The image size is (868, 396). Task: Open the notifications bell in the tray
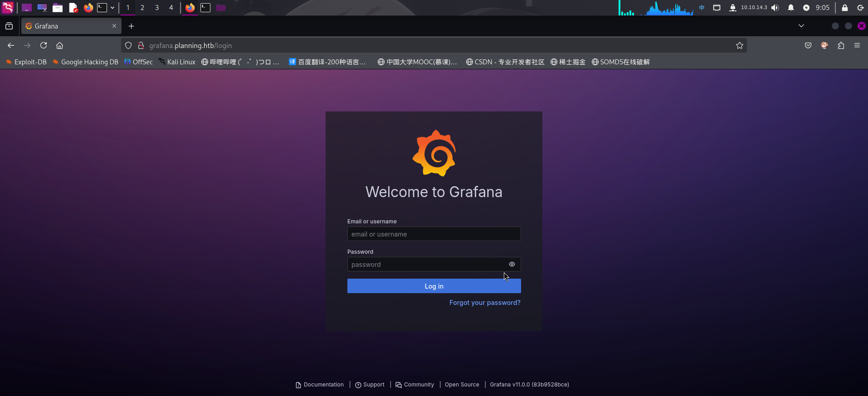(791, 8)
